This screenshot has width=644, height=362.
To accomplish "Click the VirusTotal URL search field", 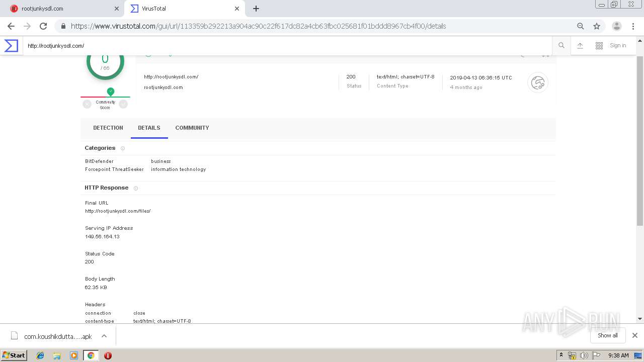I will click(287, 46).
